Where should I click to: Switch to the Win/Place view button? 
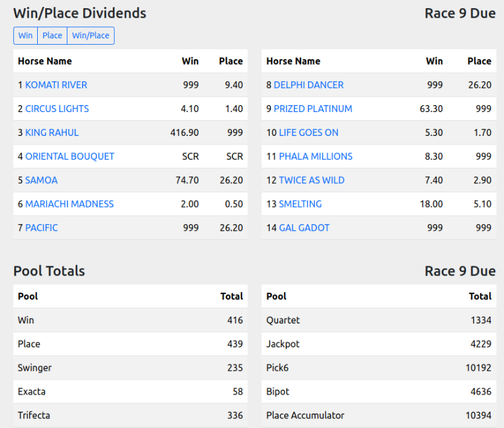[x=91, y=36]
